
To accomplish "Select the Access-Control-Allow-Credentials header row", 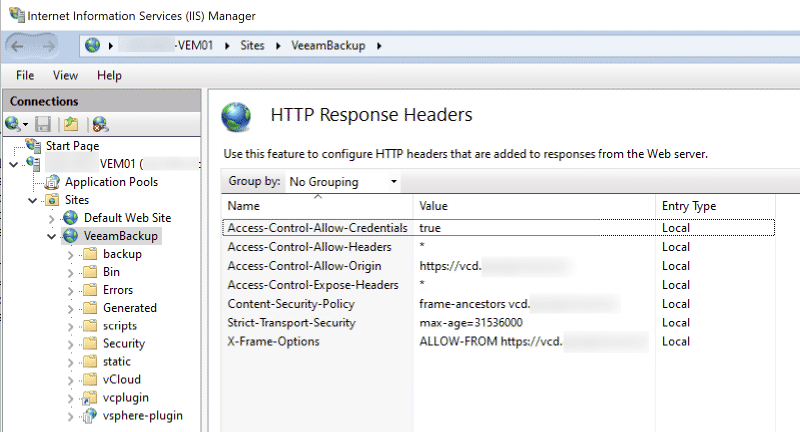I will coord(498,227).
